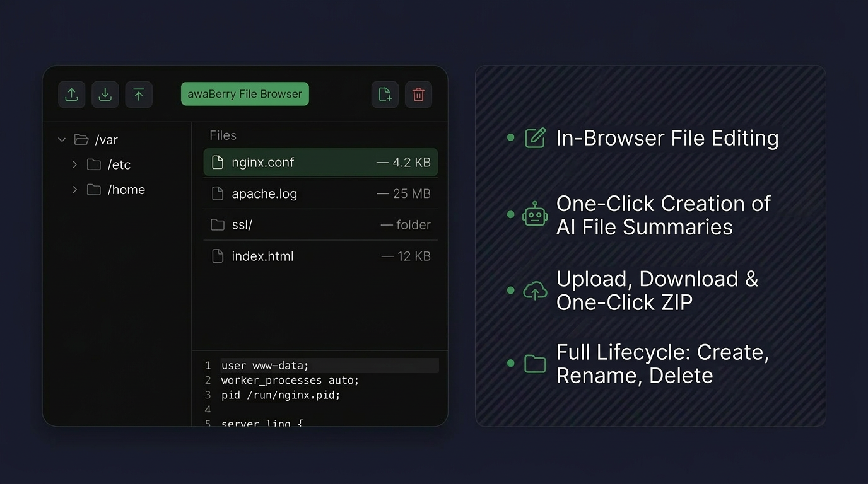
Task: Click the file icon beside index.html
Action: (x=218, y=256)
